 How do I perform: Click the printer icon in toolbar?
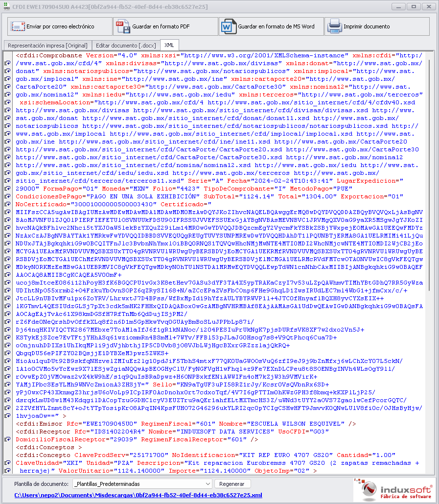pos(334,26)
